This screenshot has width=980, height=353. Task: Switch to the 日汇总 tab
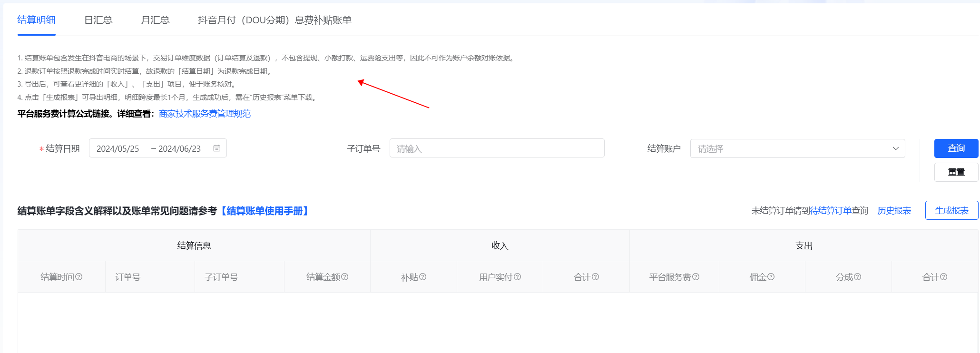click(x=98, y=20)
